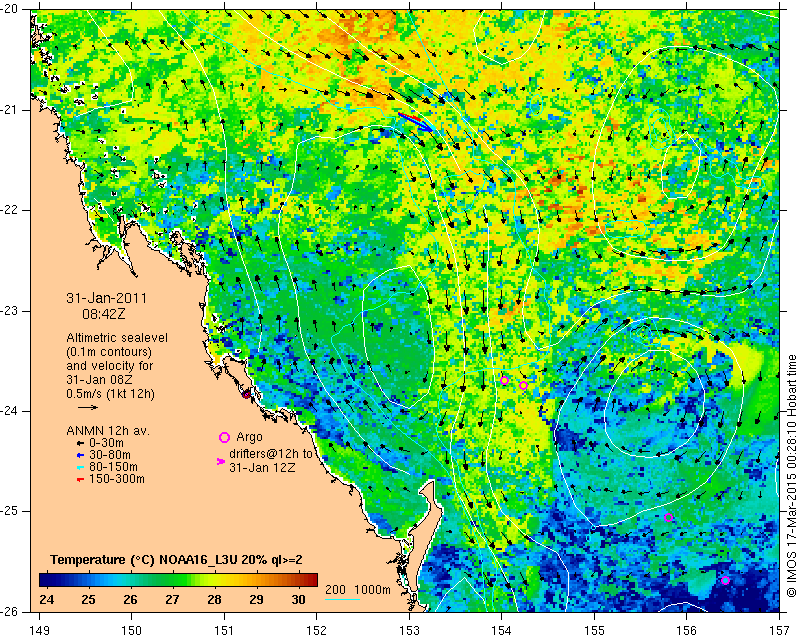The image size is (800, 640).
Task: Click the temperature colorbar at the 24 dark blue end
Action: [45, 580]
